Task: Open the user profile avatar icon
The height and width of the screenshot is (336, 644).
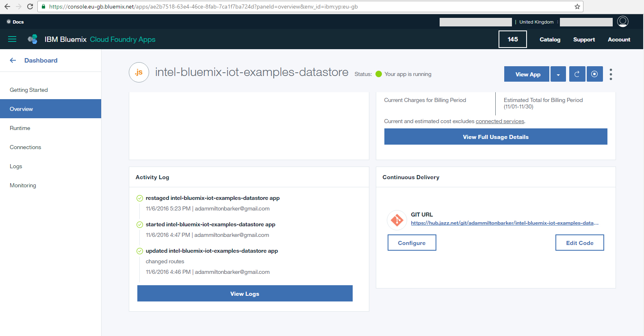Action: click(x=622, y=22)
